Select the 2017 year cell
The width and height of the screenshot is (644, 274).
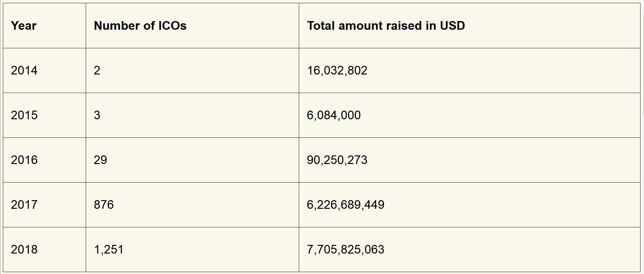24,205
